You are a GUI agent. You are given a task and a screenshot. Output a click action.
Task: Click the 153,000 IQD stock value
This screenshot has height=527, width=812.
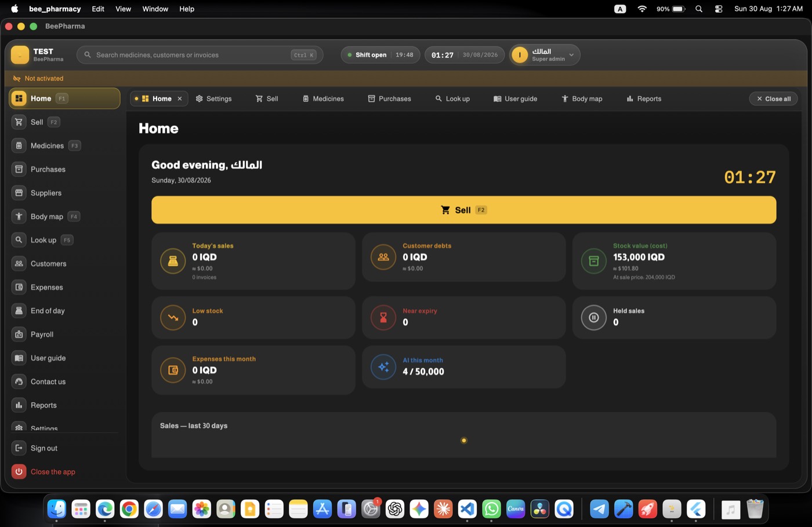tap(639, 257)
